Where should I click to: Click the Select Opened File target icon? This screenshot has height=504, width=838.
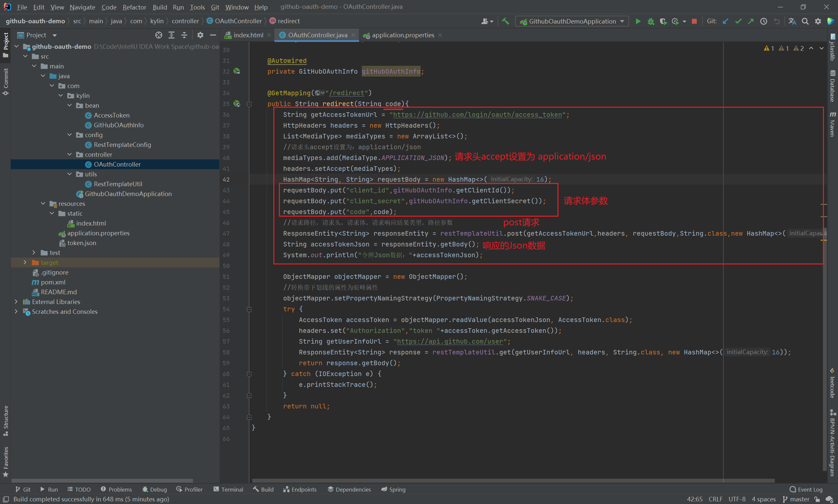tap(159, 35)
